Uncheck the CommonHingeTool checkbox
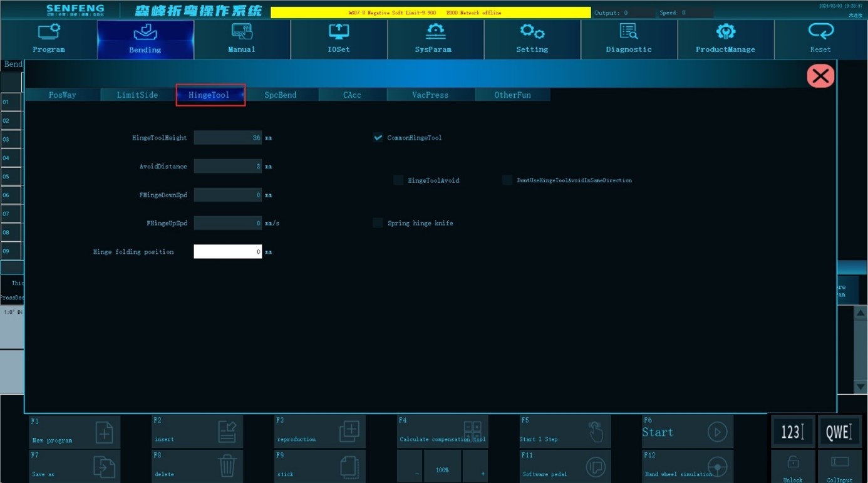The width and height of the screenshot is (868, 483). tap(378, 138)
